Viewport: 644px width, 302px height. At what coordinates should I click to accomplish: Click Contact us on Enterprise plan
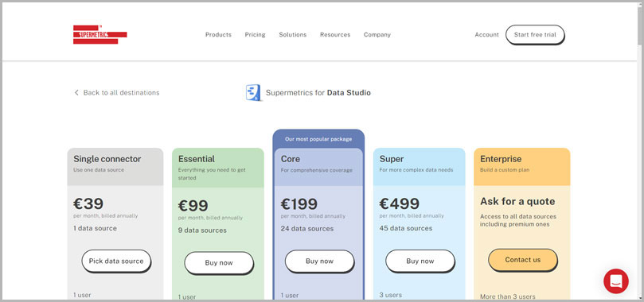(x=523, y=260)
